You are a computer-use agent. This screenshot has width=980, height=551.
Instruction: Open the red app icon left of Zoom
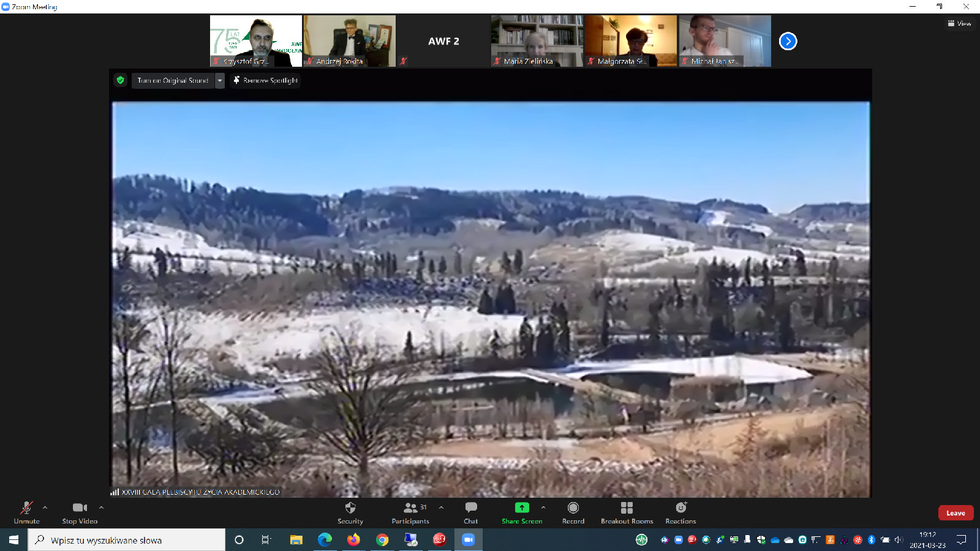pos(440,540)
